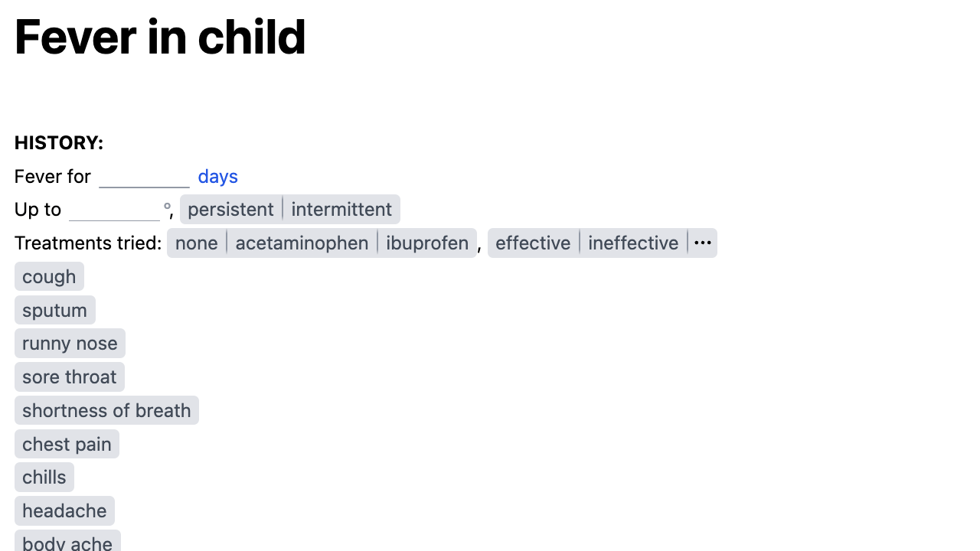
Task: Mark treatment as "effective"
Action: [x=533, y=243]
